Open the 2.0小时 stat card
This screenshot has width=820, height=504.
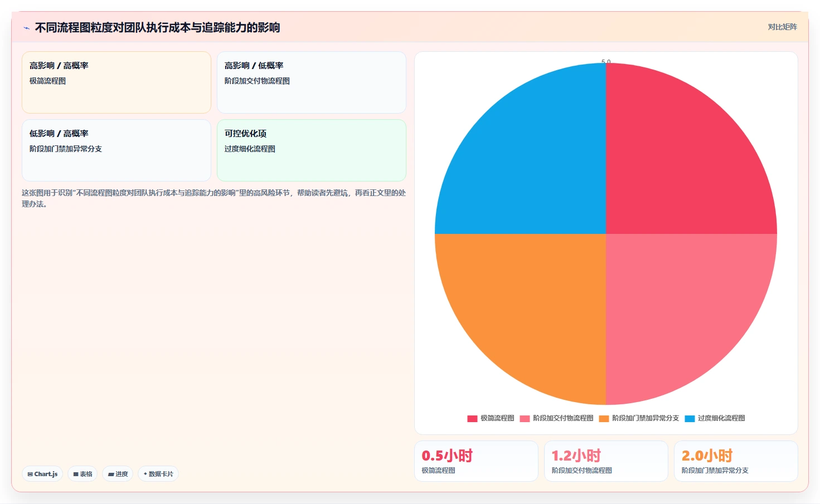pos(736,461)
